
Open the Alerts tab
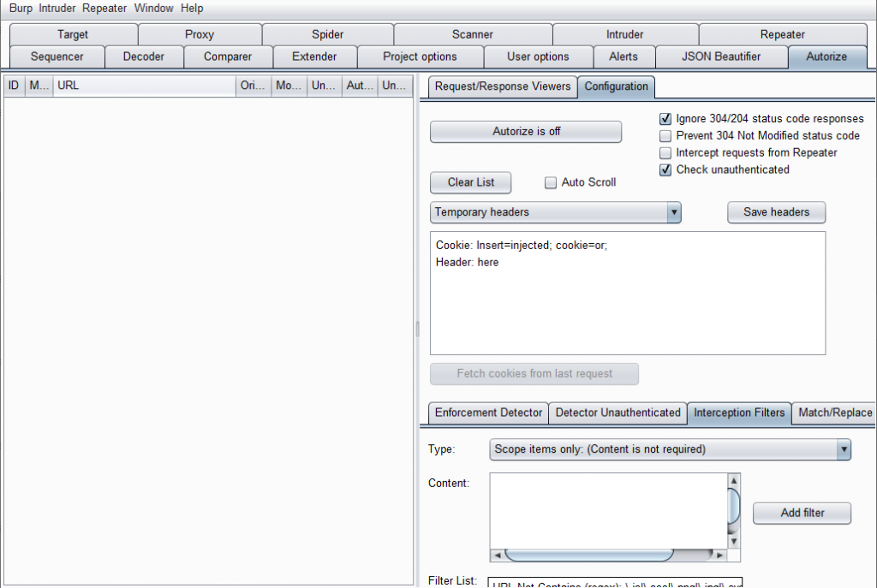[623, 56]
